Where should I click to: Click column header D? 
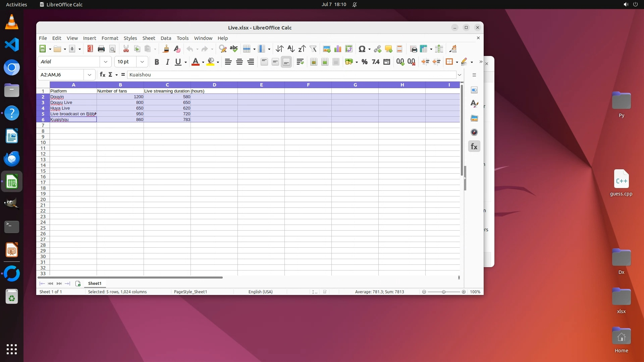(x=214, y=85)
